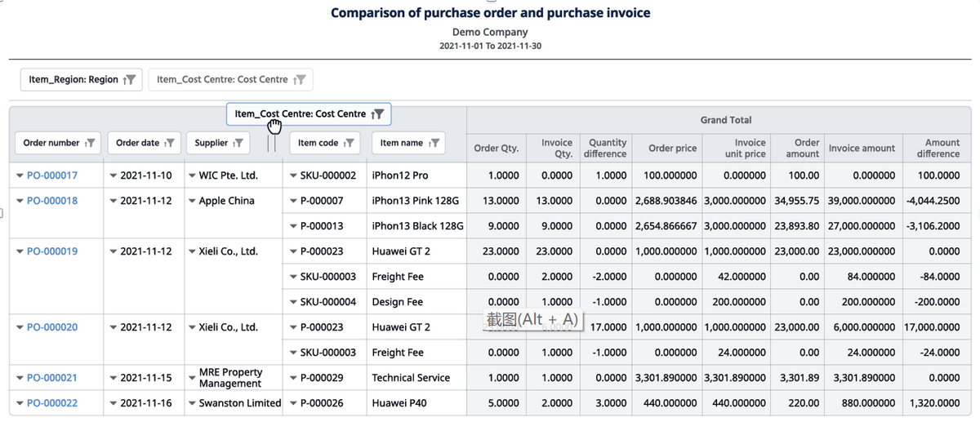This screenshot has width=980, height=422.
Task: Click the Huawei P40 item name cell
Action: pyautogui.click(x=400, y=403)
